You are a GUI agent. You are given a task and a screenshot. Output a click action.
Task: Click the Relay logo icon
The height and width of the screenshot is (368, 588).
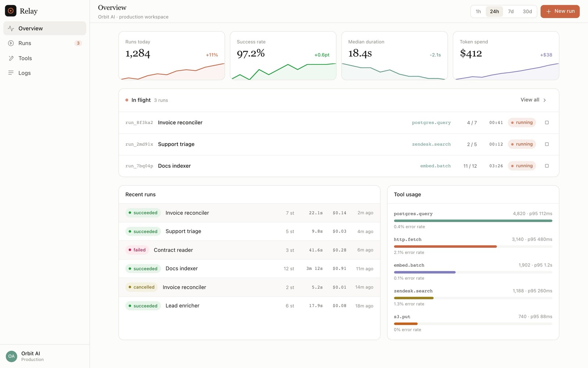click(11, 11)
